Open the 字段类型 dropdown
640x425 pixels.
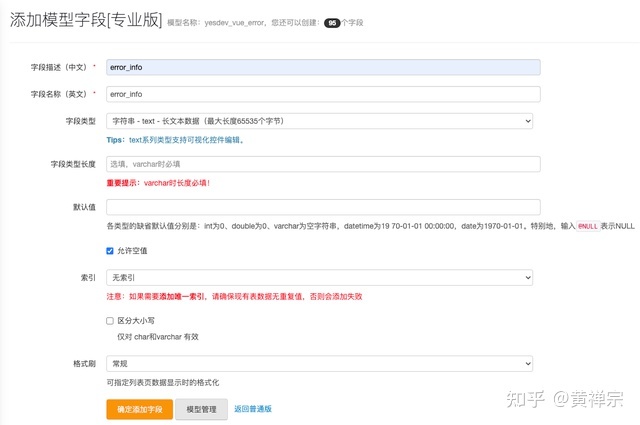pyautogui.click(x=319, y=121)
